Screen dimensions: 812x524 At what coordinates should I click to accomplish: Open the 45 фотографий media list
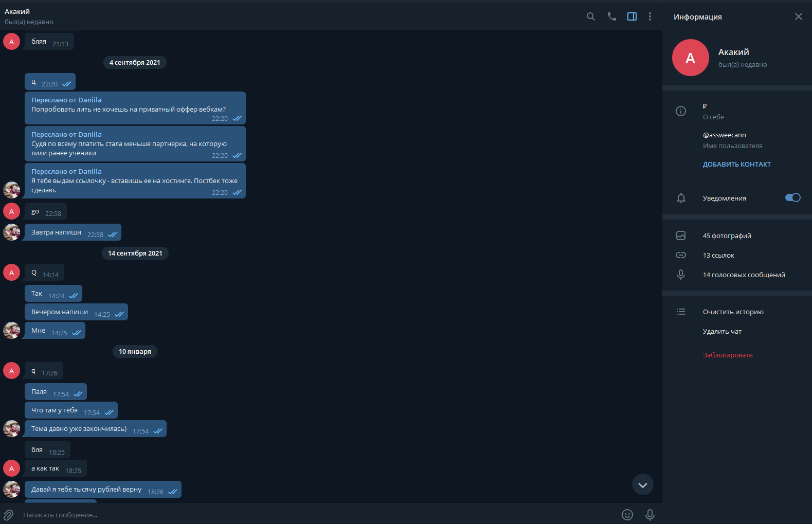(737, 236)
